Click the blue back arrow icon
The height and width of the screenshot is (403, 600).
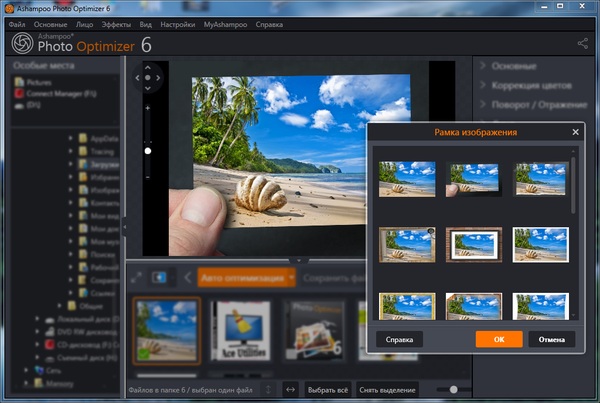[159, 277]
